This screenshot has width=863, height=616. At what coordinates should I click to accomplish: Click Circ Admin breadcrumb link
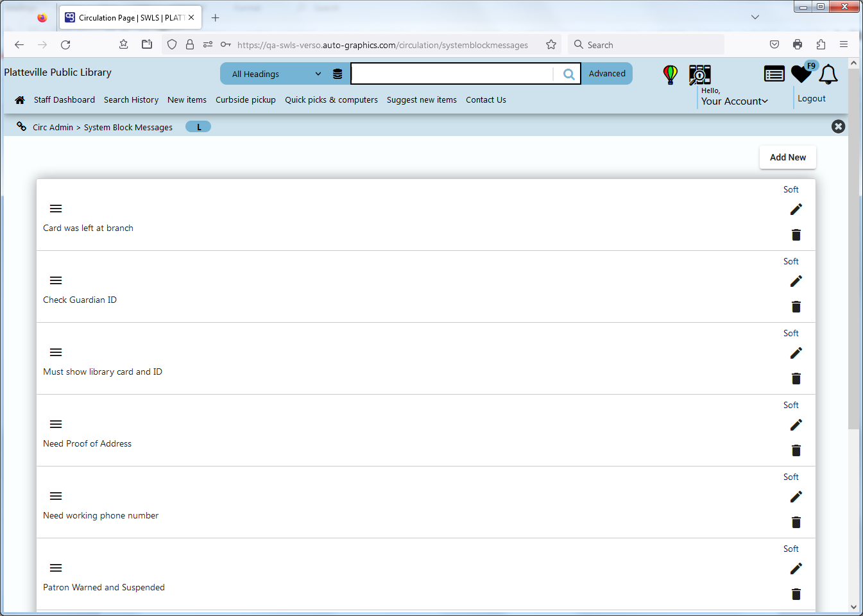point(53,127)
